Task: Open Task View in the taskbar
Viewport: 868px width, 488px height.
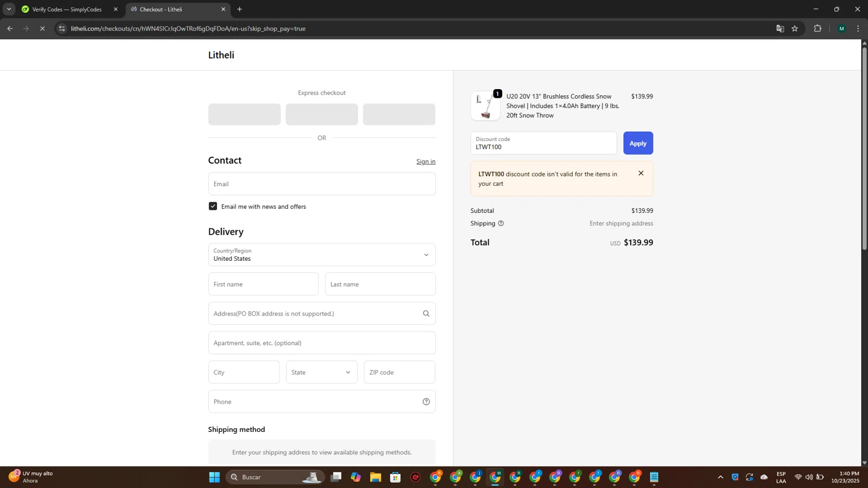Action: (336, 477)
